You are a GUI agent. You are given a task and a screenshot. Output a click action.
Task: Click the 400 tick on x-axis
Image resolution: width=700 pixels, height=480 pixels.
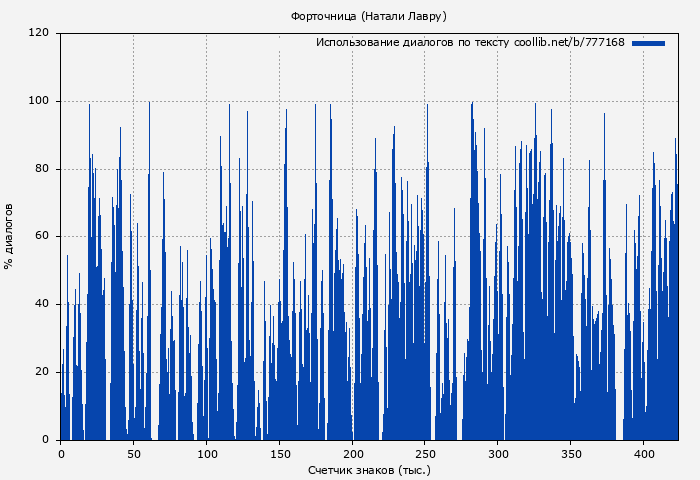click(x=643, y=453)
